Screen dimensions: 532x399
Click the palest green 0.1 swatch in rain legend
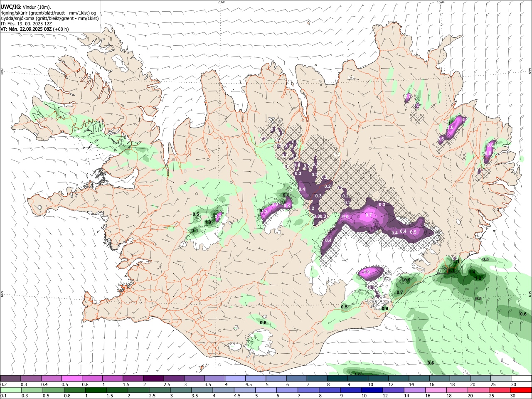[11, 390]
